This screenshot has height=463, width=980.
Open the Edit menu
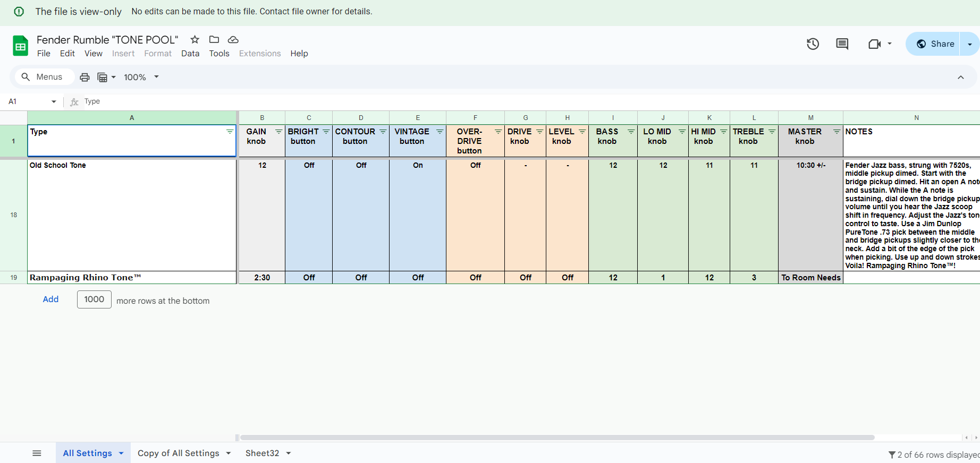tap(67, 54)
